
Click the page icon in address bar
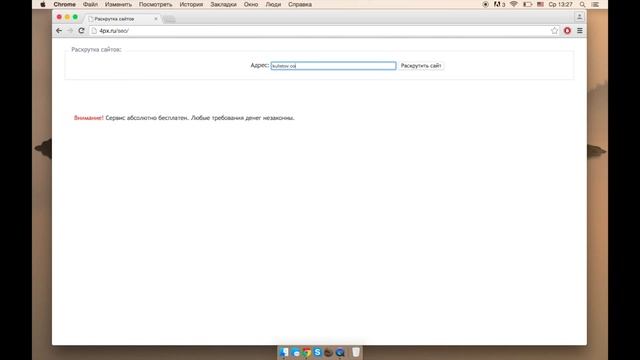[x=94, y=31]
